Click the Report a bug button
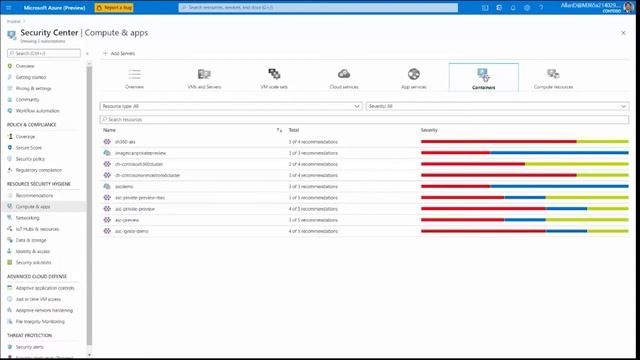The height and width of the screenshot is (360, 640). pos(114,7)
